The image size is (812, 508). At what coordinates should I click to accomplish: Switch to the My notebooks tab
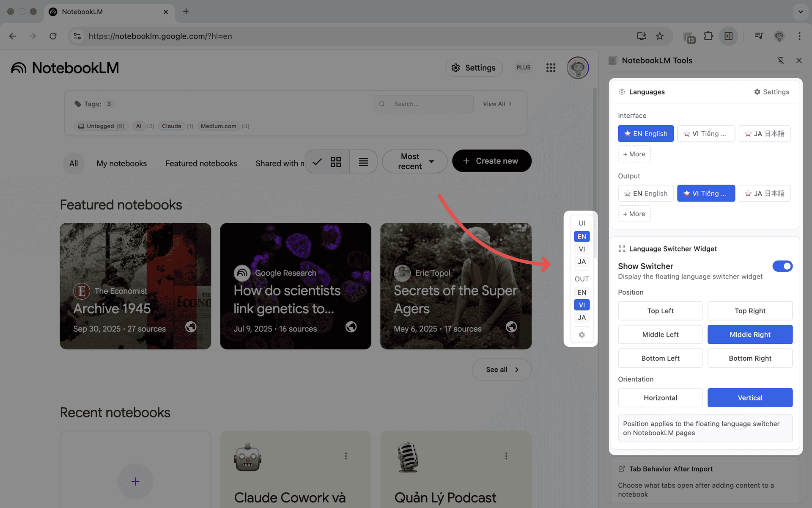tap(122, 163)
